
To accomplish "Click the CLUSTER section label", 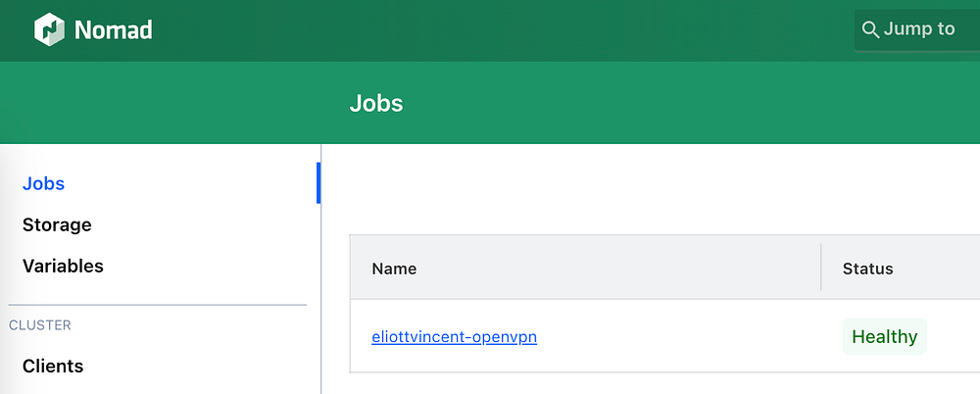I will [40, 324].
